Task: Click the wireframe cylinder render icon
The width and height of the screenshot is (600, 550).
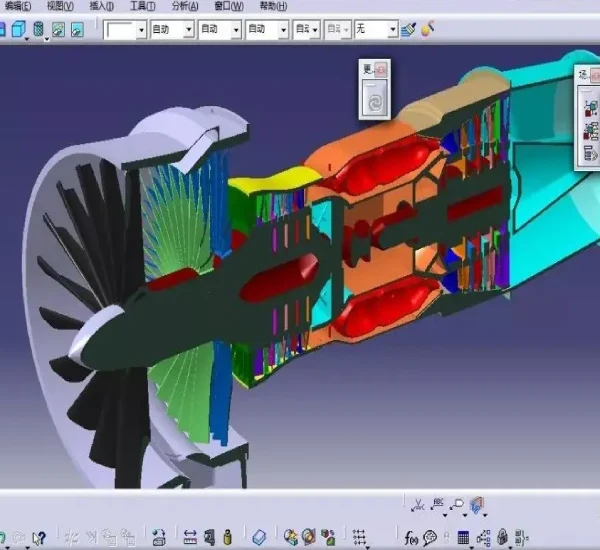Action: 39,29
